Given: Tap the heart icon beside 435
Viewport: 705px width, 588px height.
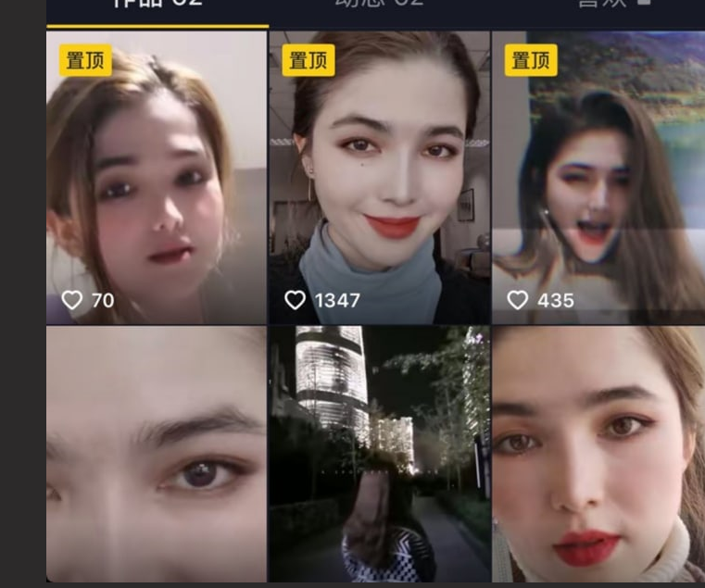Looking at the screenshot, I should point(517,300).
